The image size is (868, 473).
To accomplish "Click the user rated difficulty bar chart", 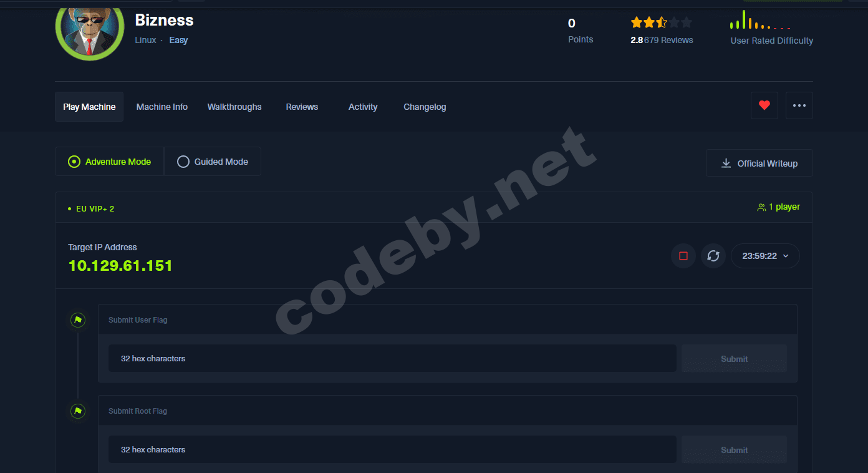I will click(761, 19).
